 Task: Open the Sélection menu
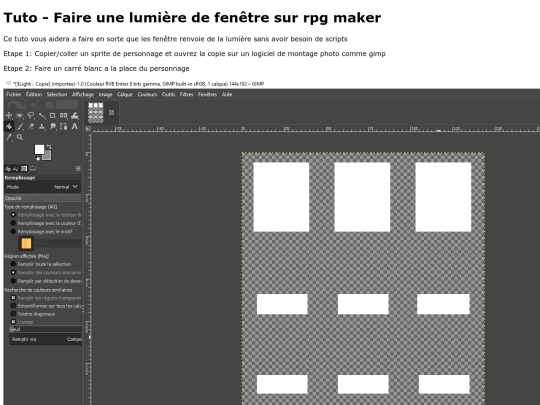click(x=57, y=94)
